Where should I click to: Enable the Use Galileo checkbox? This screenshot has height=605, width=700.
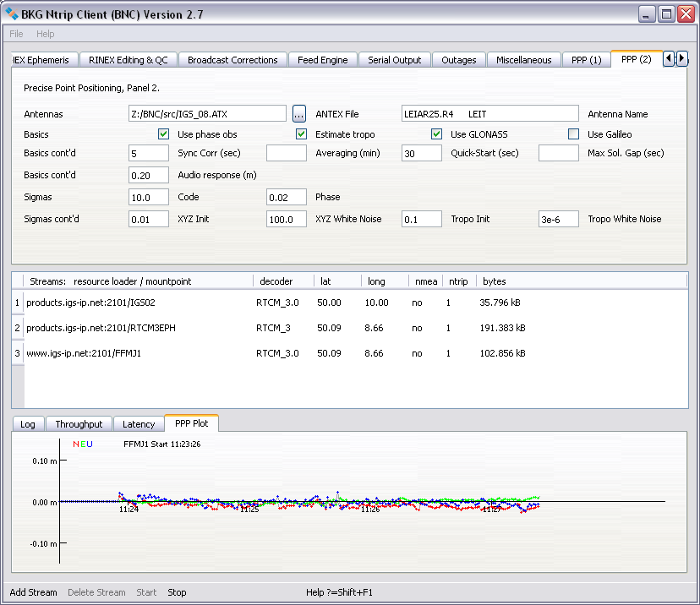click(574, 134)
